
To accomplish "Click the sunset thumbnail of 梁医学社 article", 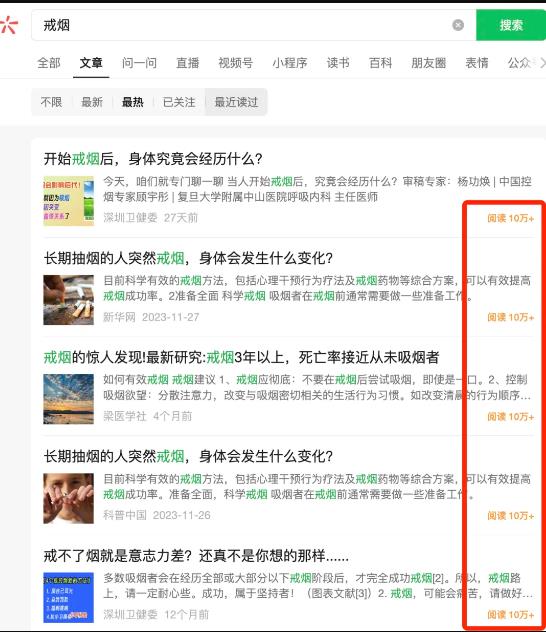I will [x=69, y=399].
